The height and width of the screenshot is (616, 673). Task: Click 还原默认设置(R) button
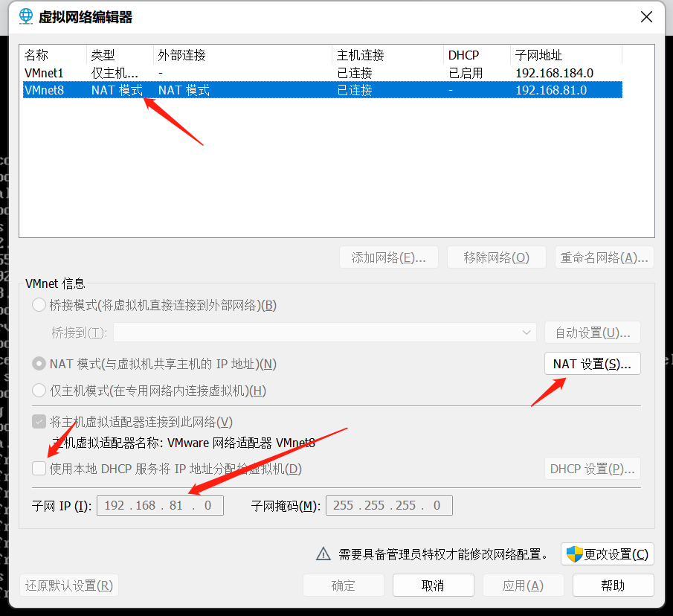tap(69, 585)
